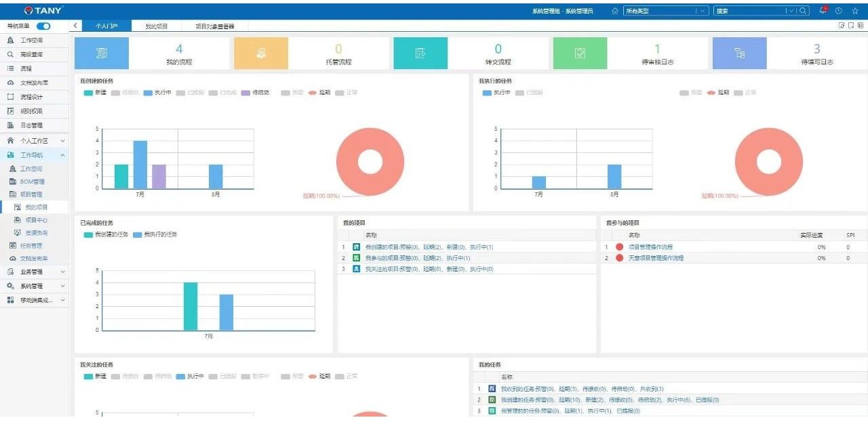Toggle 新建 legend in 我创建的任务 chart
868x422 pixels.
coord(95,92)
